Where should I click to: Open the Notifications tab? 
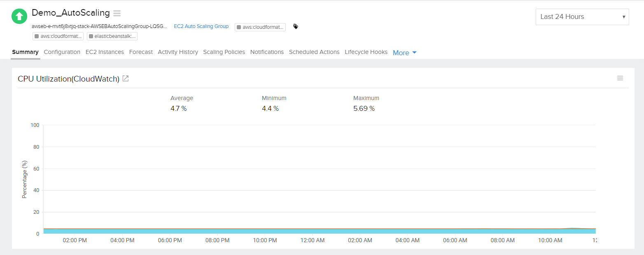(267, 52)
